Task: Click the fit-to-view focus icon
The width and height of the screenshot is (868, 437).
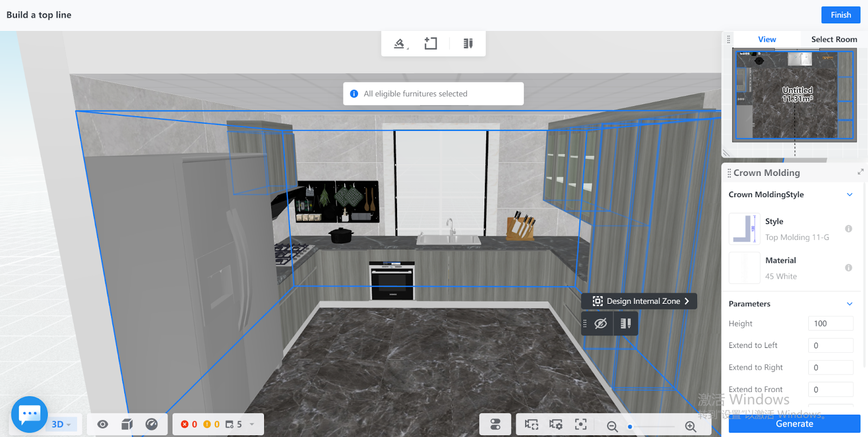Action: click(x=581, y=425)
